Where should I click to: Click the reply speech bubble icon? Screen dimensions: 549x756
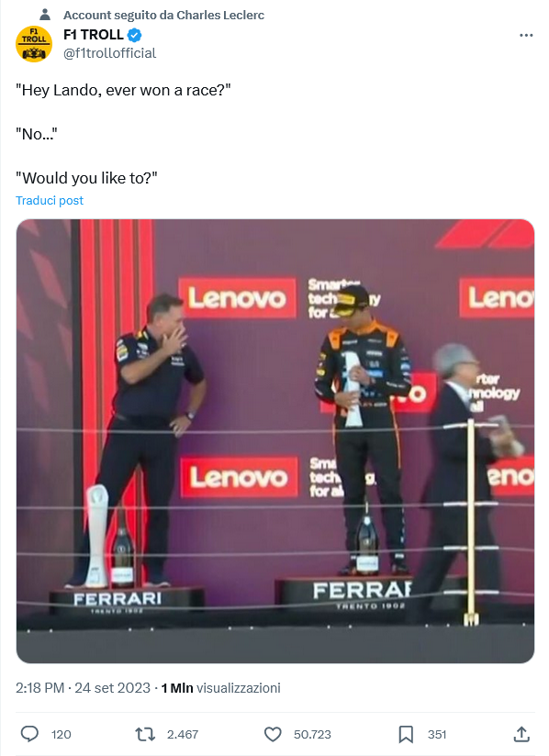click(x=29, y=734)
